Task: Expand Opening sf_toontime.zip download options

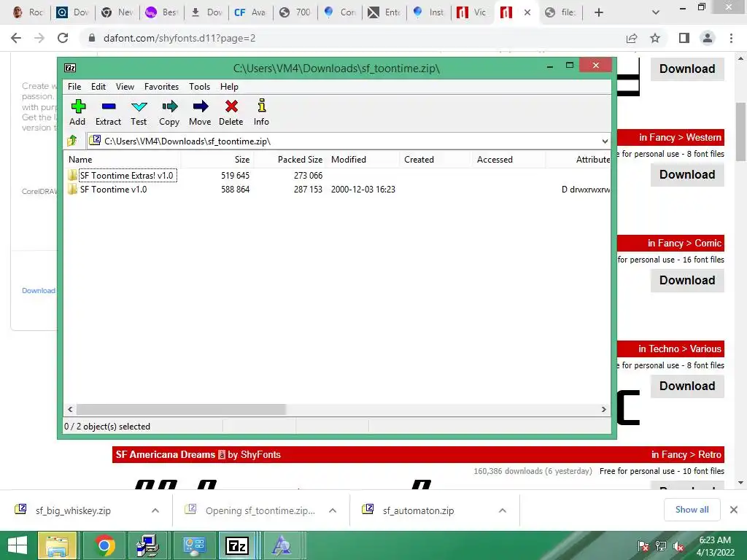Action: click(x=333, y=510)
